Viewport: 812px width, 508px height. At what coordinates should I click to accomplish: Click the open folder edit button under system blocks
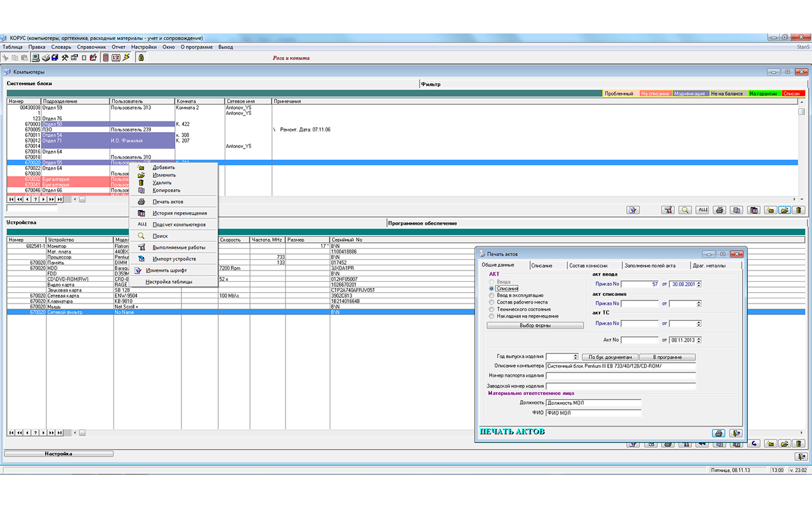coord(785,210)
